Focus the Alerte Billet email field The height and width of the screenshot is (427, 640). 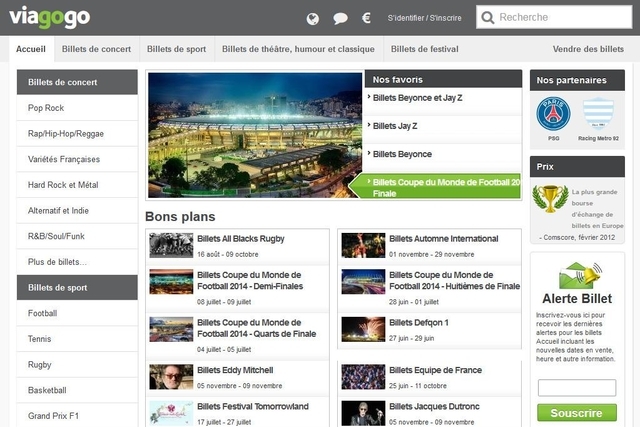(x=577, y=387)
